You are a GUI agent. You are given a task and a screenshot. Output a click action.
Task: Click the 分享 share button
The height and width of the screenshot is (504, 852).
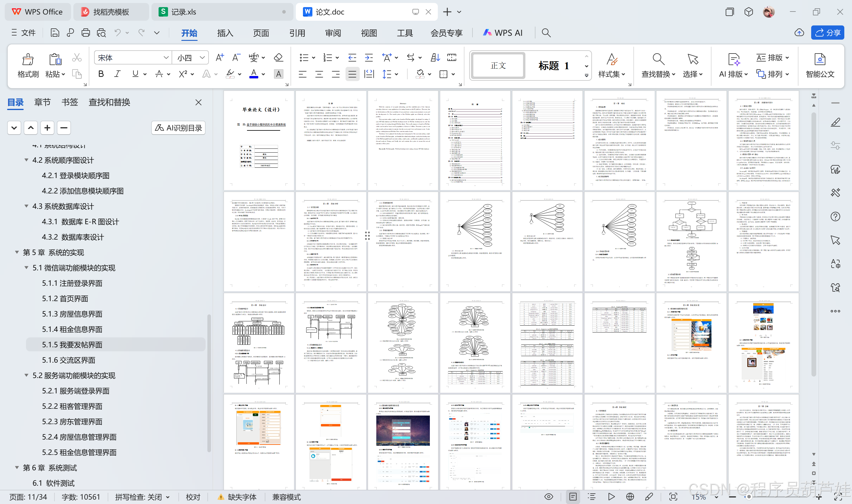pyautogui.click(x=827, y=33)
